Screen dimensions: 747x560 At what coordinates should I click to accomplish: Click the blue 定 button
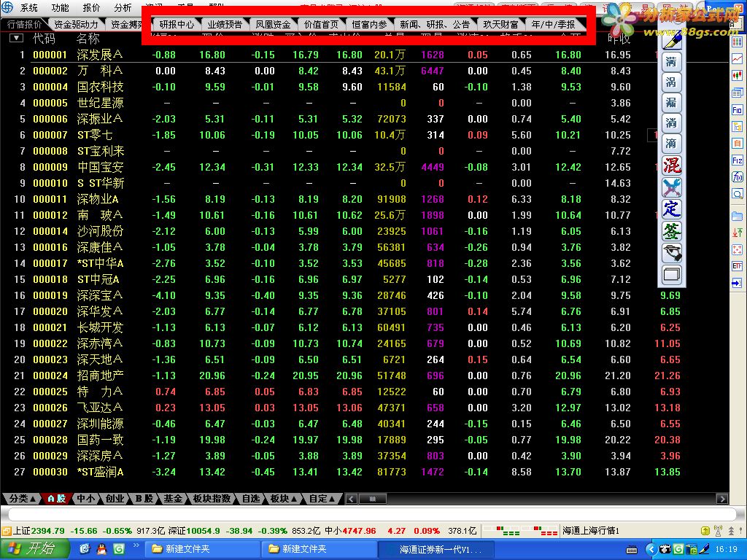[x=672, y=209]
